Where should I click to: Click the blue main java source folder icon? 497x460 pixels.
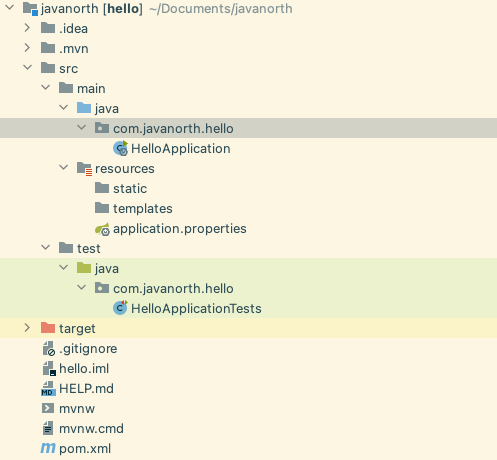click(x=84, y=108)
